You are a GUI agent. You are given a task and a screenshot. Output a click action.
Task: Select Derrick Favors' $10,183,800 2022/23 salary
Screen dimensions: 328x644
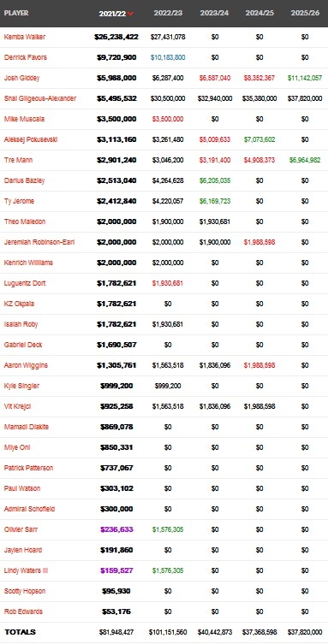tap(168, 57)
